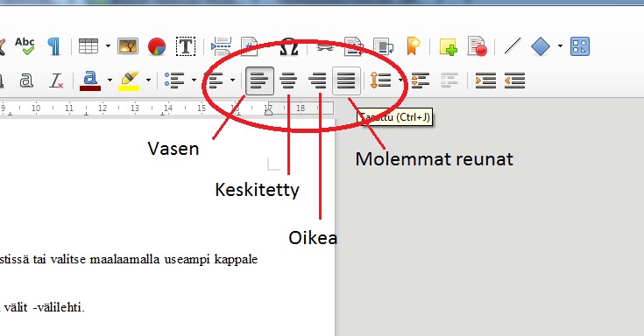Open the line spacing options
Image resolution: width=644 pixels, height=336 pixels.
[380, 80]
